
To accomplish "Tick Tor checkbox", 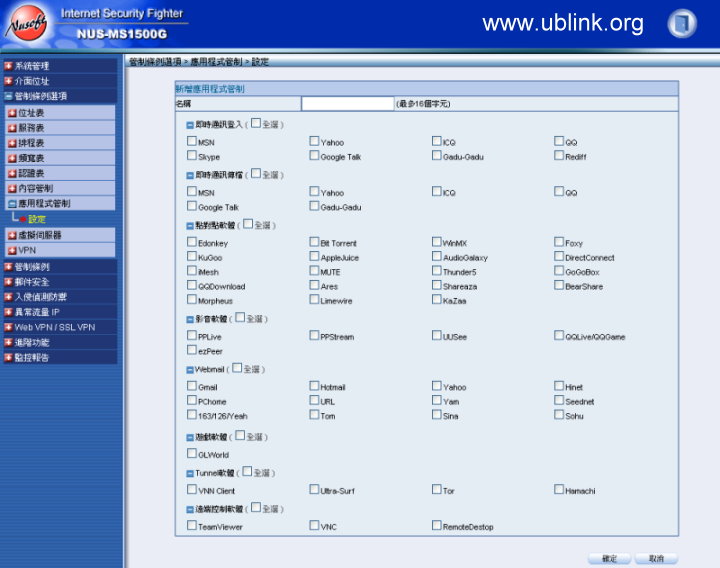I will pos(437,489).
